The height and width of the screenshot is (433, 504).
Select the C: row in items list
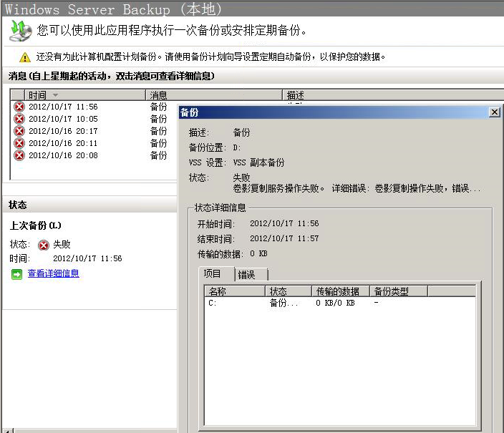pyautogui.click(x=340, y=303)
